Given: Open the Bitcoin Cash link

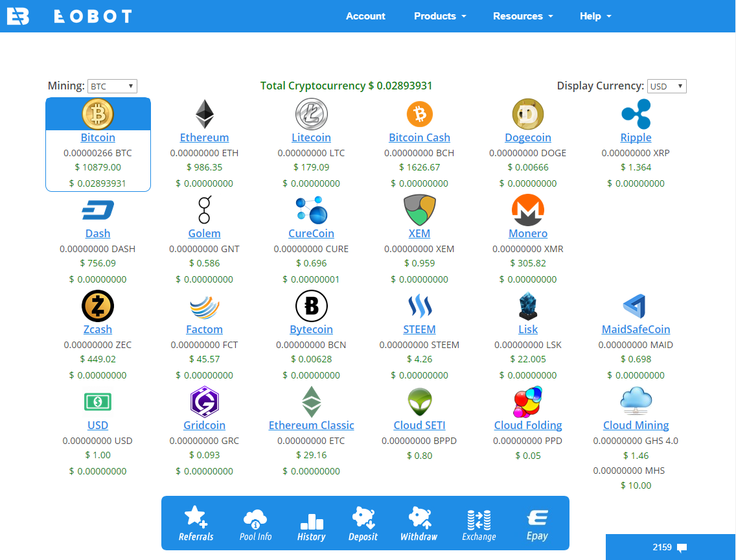Looking at the screenshot, I should point(419,137).
